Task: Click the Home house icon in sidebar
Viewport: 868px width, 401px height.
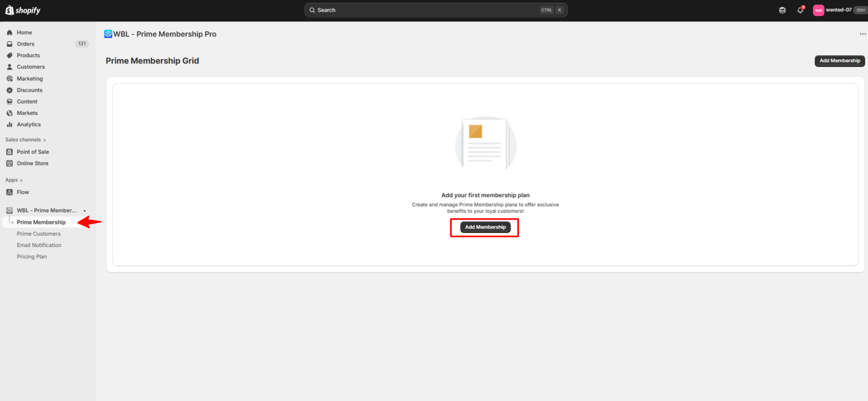Action: [x=9, y=33]
